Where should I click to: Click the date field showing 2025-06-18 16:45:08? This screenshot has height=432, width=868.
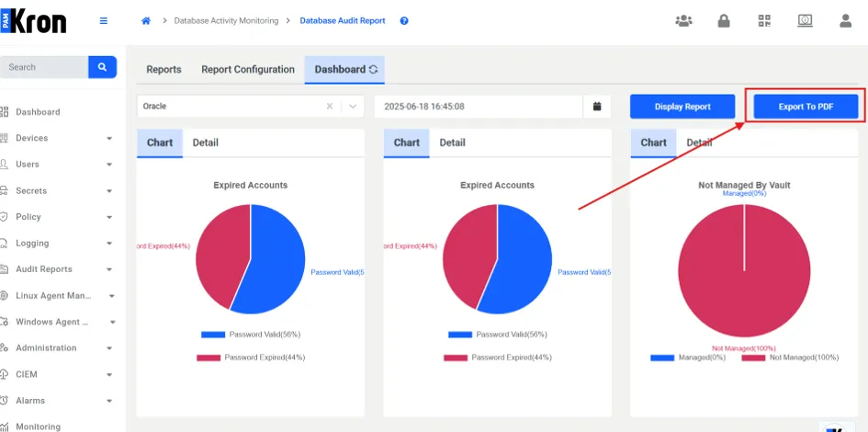point(479,107)
